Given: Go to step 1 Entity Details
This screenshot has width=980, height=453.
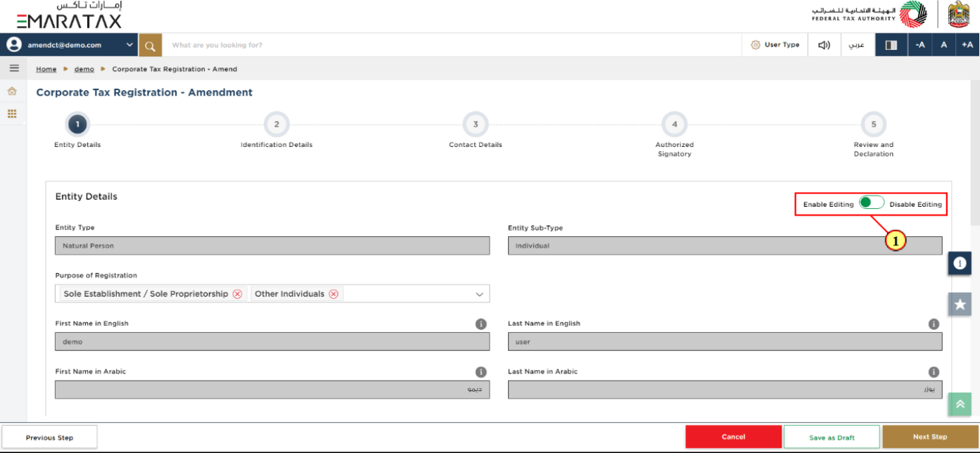Looking at the screenshot, I should (x=77, y=125).
